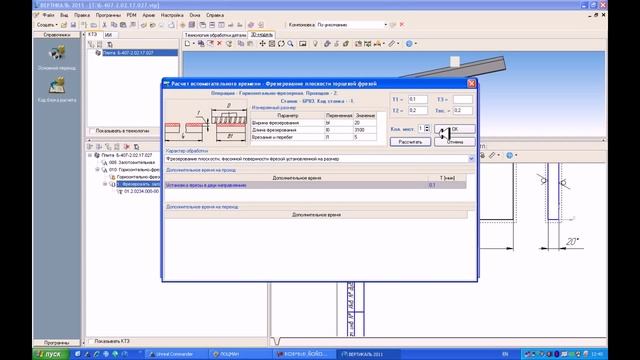Open the Код блока расчета sidebar icon

coord(57,86)
